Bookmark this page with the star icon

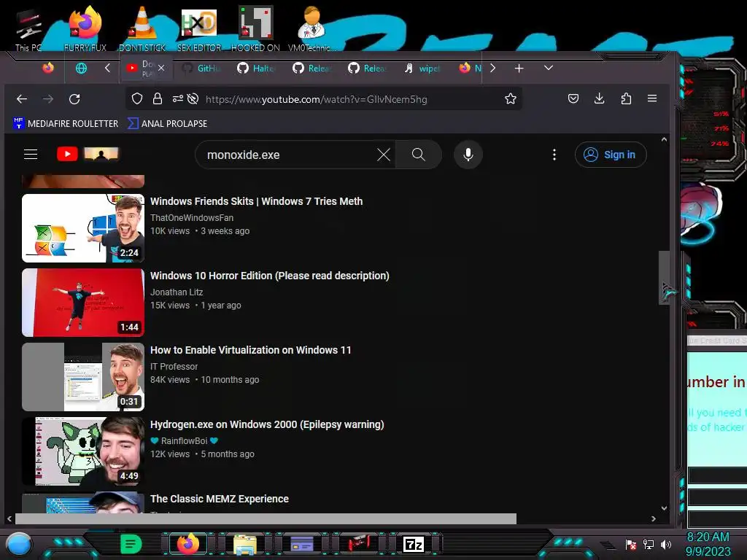[511, 98]
